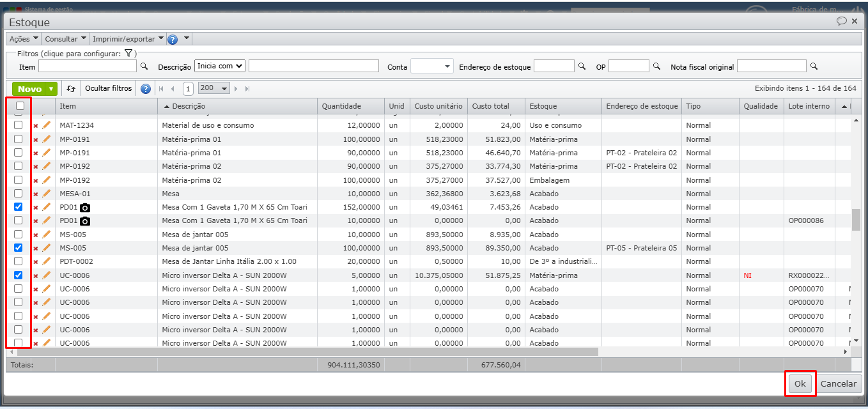This screenshot has width=868, height=409.
Task: Click the filter funnel icon to configure filters
Action: [x=128, y=54]
